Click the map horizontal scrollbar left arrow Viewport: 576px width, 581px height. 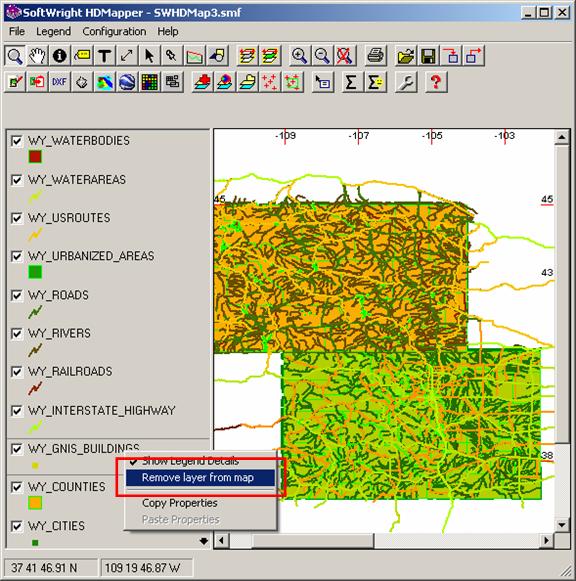click(x=222, y=541)
